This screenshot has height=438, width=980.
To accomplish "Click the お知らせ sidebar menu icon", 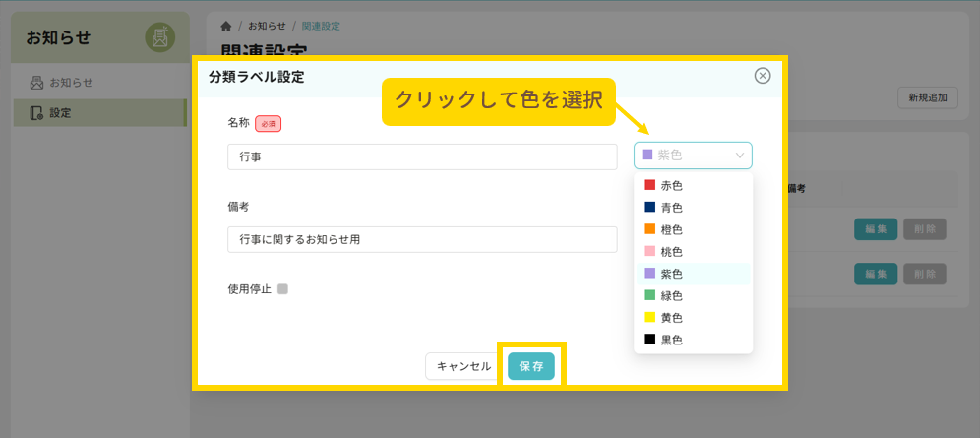I will click(36, 83).
